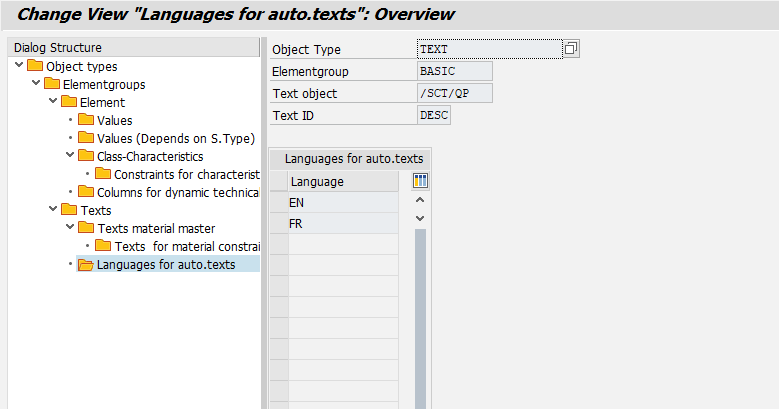Select the row selector for language FR

[x=279, y=224]
